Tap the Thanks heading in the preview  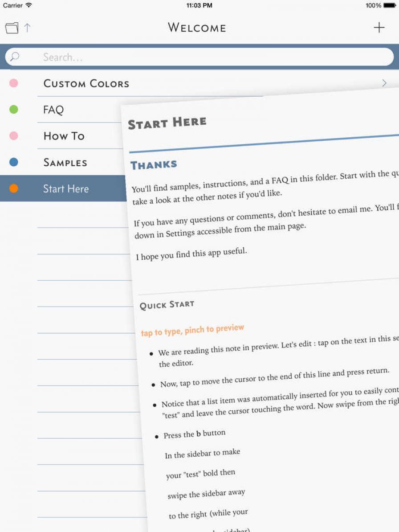[154, 164]
